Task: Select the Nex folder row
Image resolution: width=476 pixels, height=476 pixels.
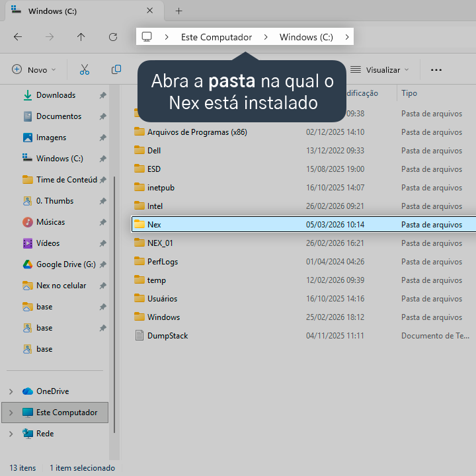Action: (x=303, y=225)
